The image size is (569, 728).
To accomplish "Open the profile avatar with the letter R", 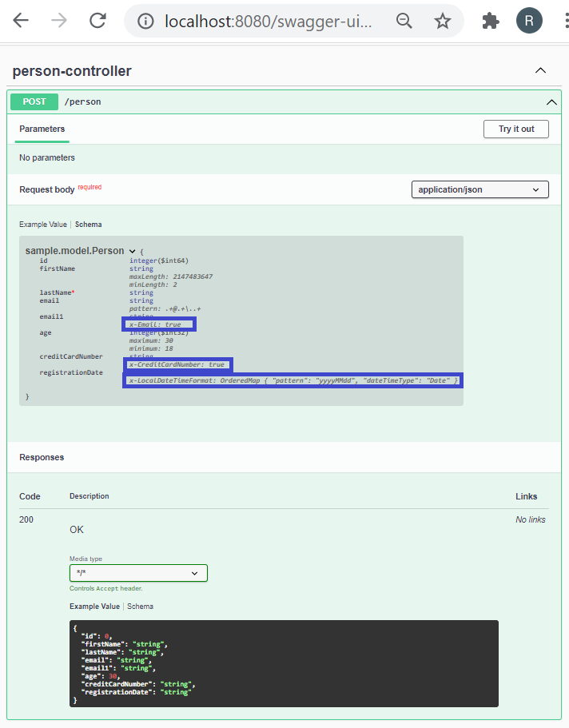I will (529, 21).
